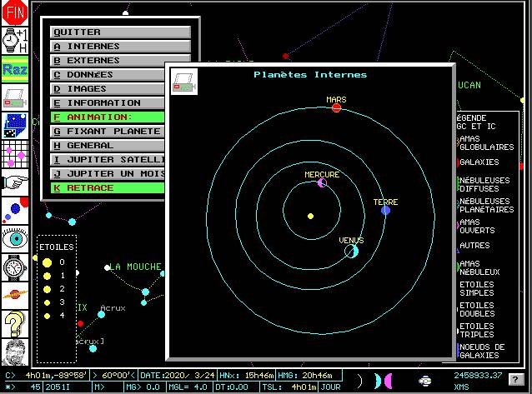Screen dimensions: 532x394
Task: Click the AMAS GLOBULAIRES legend entry
Action: [x=486, y=142]
